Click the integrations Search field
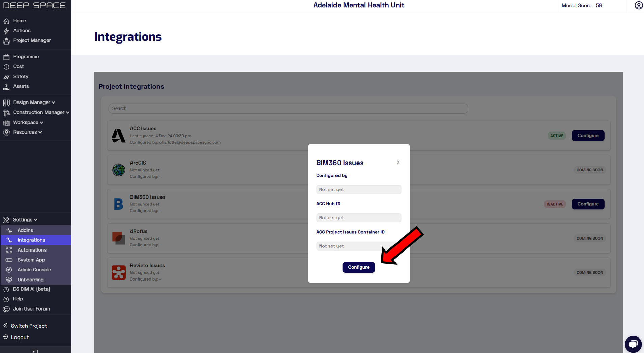Screen dimensions: 644x353 (x=287, y=108)
